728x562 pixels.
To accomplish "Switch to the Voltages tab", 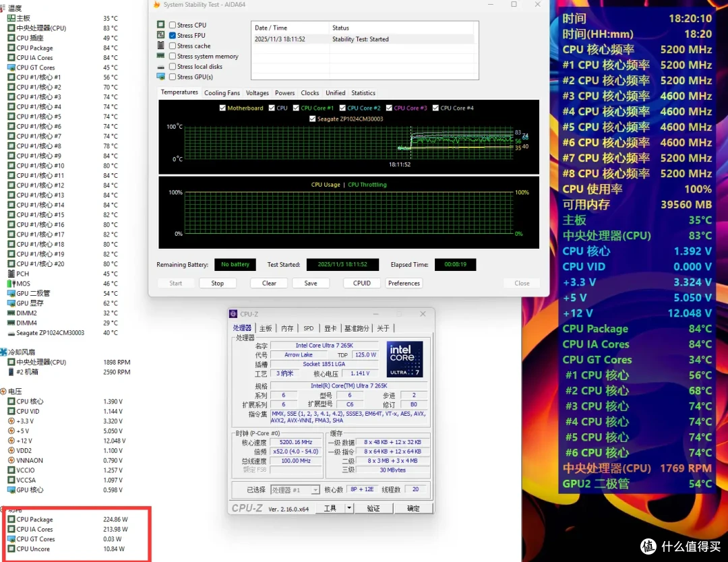I will (257, 93).
